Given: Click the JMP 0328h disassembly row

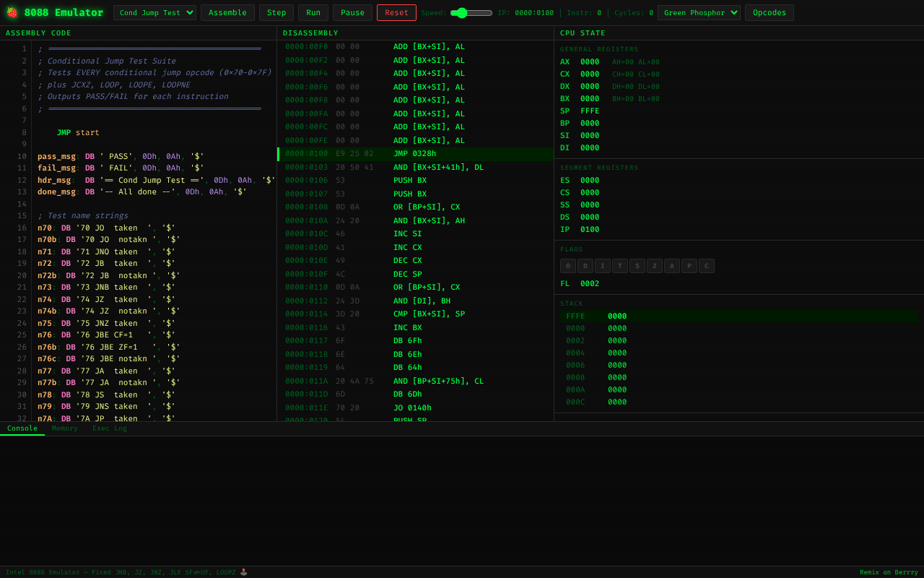Looking at the screenshot, I should click(416, 154).
